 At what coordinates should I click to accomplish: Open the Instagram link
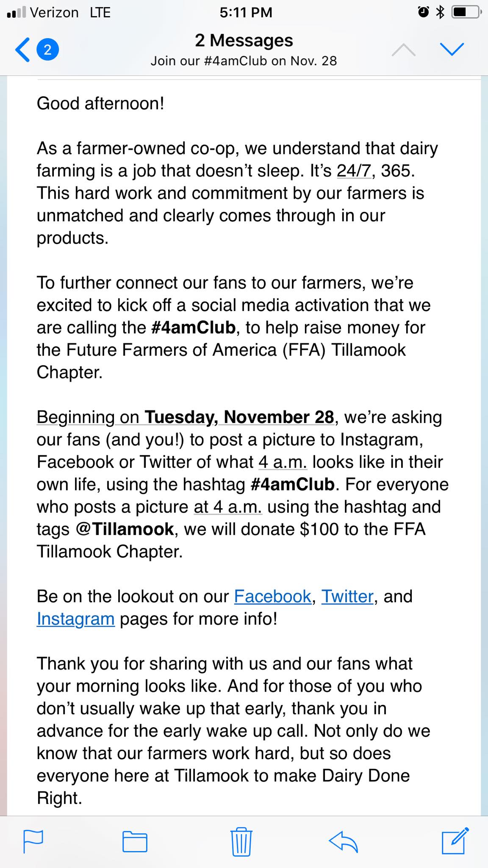click(76, 619)
